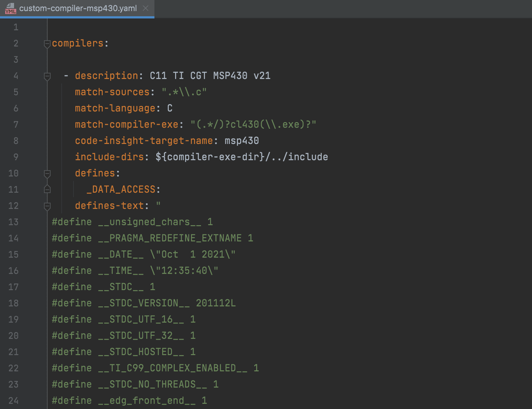The height and width of the screenshot is (409, 532).
Task: Click the __STDC__ 1 define line
Action: click(103, 287)
